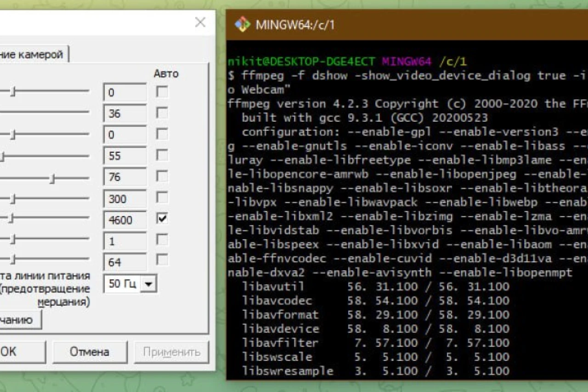This screenshot has width=588, height=392.
Task: Click the slider thumb in the 76 row
Action: point(52,179)
